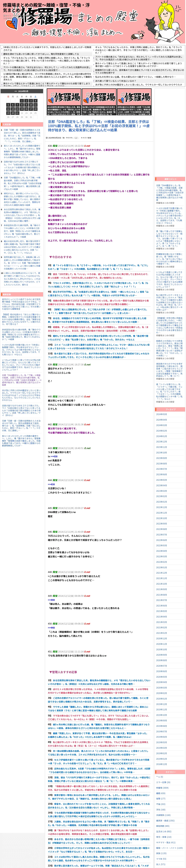Click >>448 anchor in comment 450
186x868 pixels.
[x=51, y=628]
